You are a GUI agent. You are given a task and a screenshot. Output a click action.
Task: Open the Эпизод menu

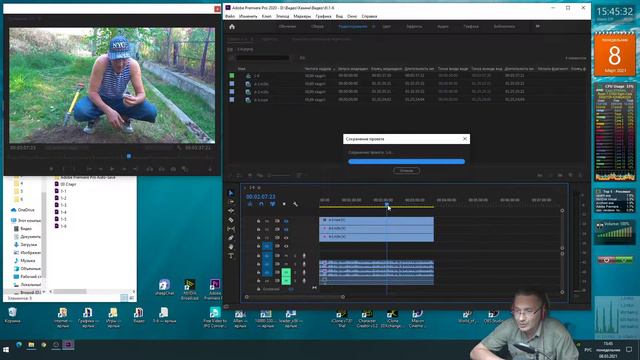[282, 16]
